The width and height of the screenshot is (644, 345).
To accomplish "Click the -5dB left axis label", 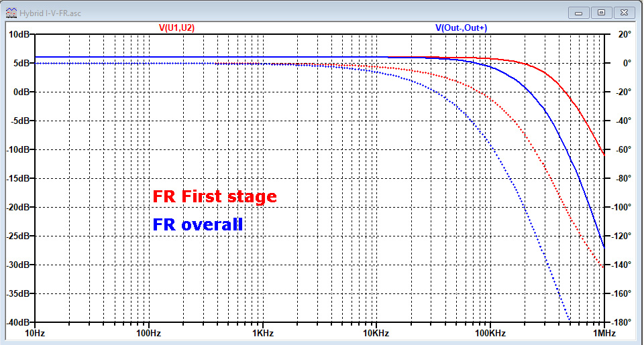I will tap(20, 121).
